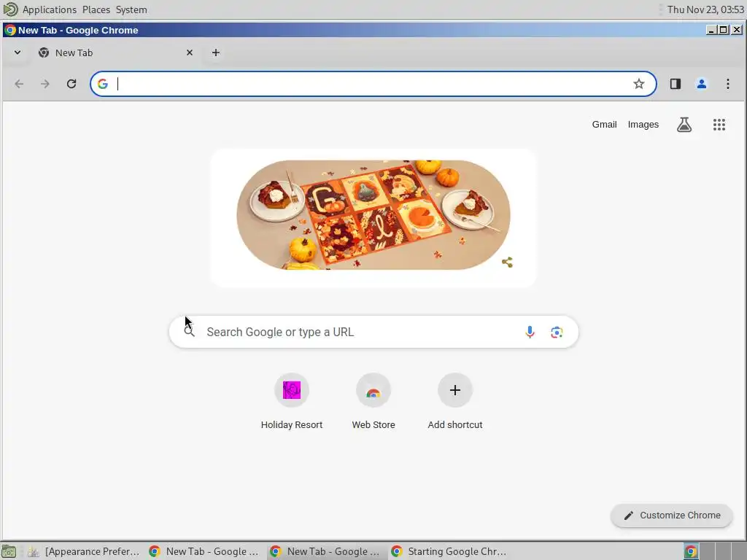
Task: Select the New Tab tab
Action: (116, 52)
